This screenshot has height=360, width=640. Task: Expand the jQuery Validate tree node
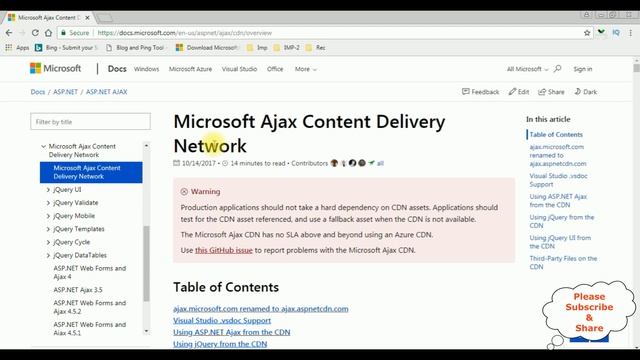[x=48, y=203]
